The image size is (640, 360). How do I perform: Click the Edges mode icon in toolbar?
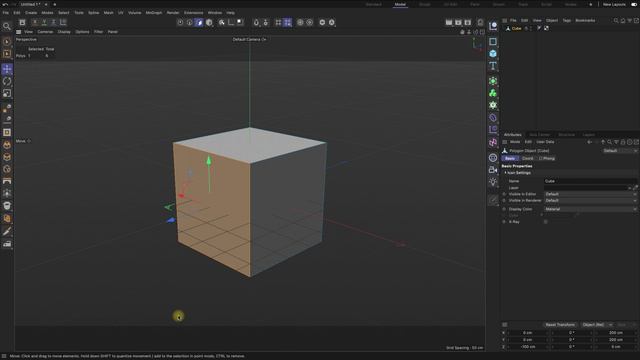[190, 22]
